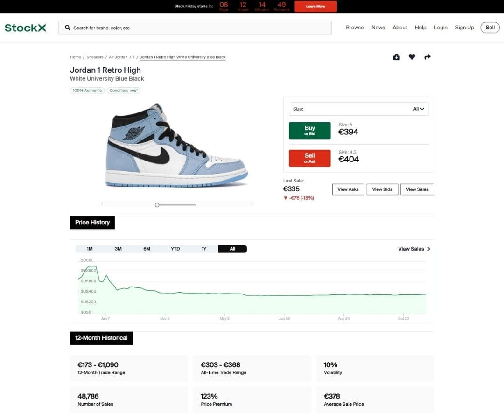504x420 pixels.
Task: Click the Jordan 1 Retro High title
Action: click(x=105, y=70)
